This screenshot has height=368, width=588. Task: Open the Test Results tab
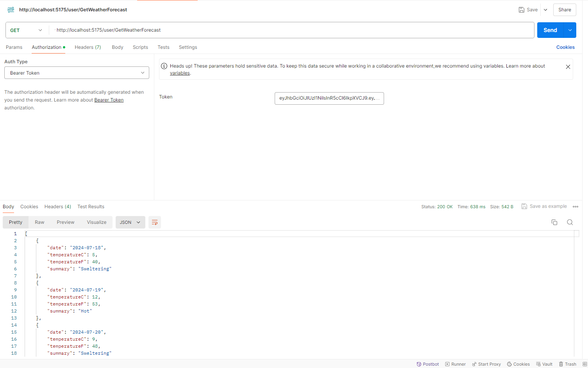coord(91,207)
